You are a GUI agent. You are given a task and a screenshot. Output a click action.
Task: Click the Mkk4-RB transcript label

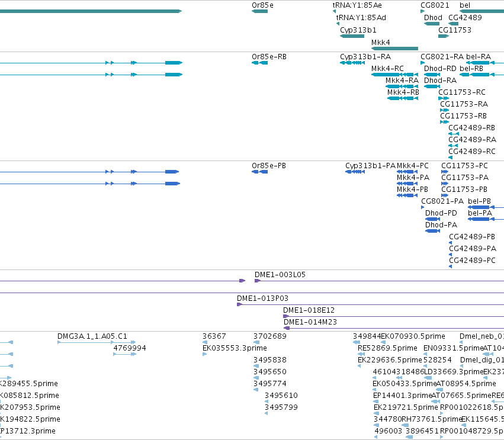click(x=403, y=92)
